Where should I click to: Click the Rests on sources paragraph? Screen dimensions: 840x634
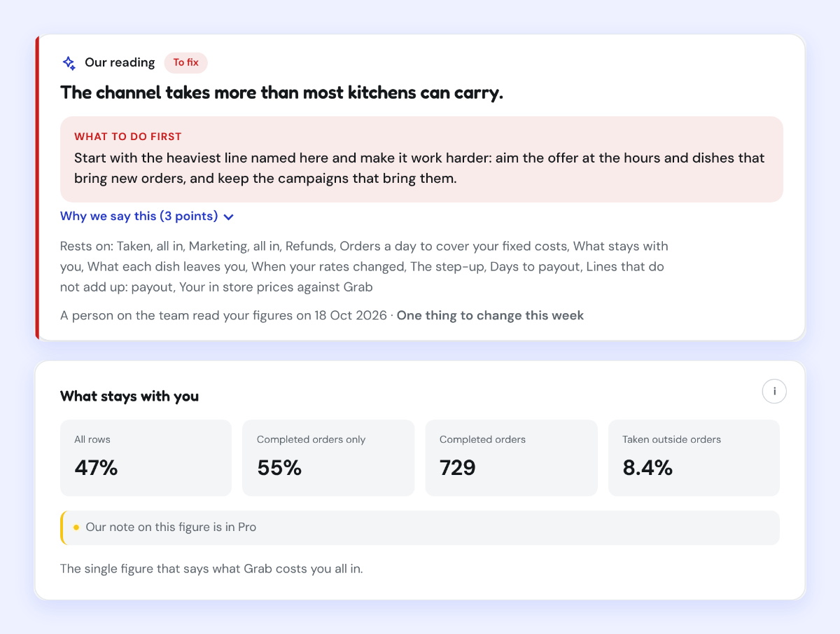point(364,266)
